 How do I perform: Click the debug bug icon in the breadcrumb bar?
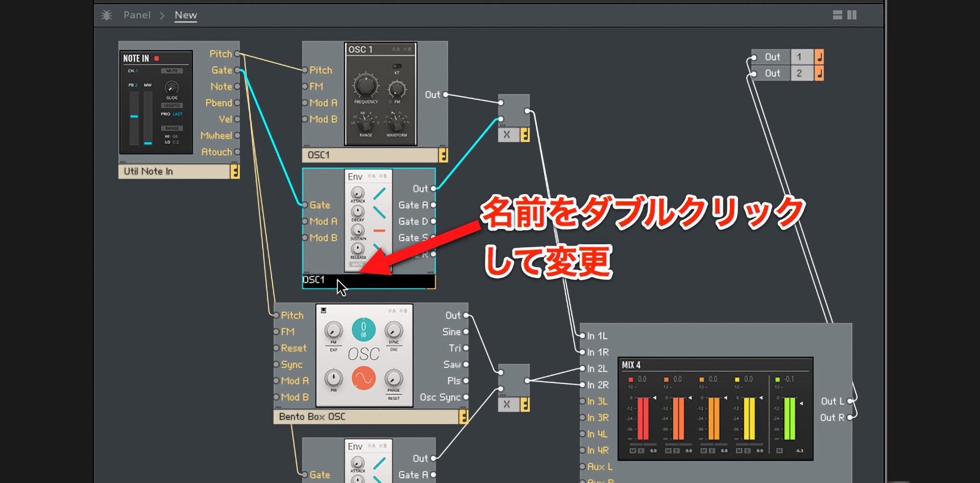(x=106, y=15)
